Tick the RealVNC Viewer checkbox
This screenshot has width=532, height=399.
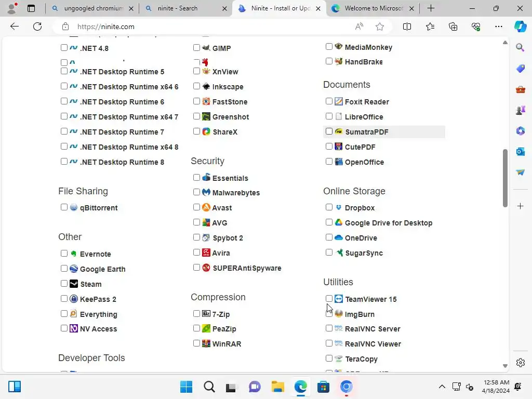[x=329, y=343]
